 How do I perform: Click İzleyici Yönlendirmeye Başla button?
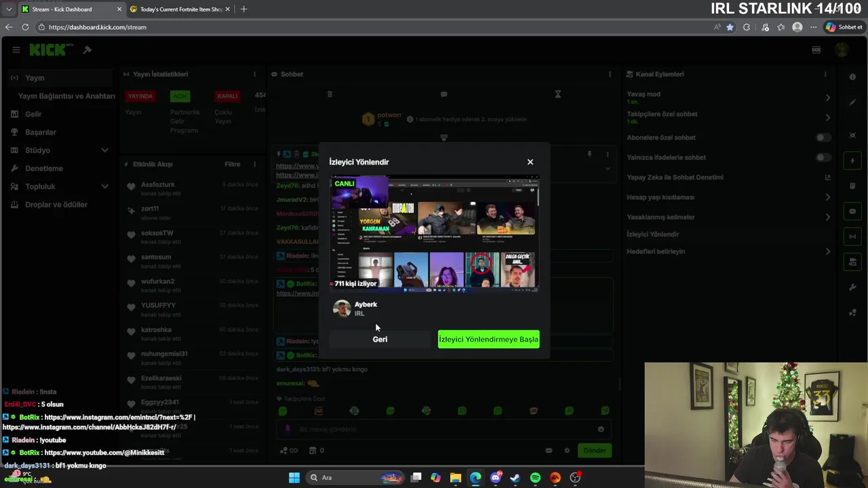tap(488, 339)
